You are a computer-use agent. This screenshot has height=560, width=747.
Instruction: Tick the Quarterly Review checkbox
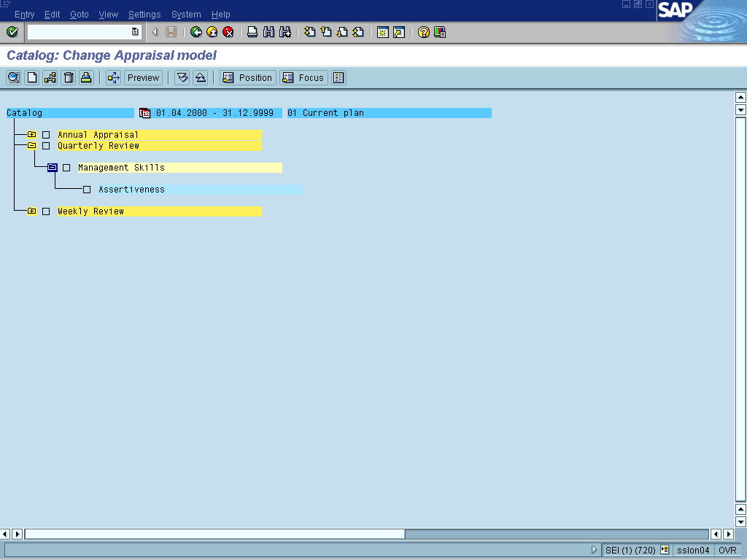pos(46,146)
